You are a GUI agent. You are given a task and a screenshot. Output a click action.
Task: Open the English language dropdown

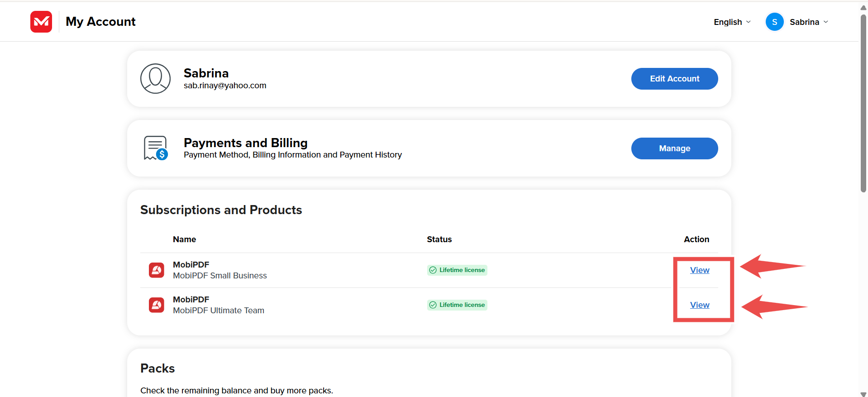(x=732, y=22)
